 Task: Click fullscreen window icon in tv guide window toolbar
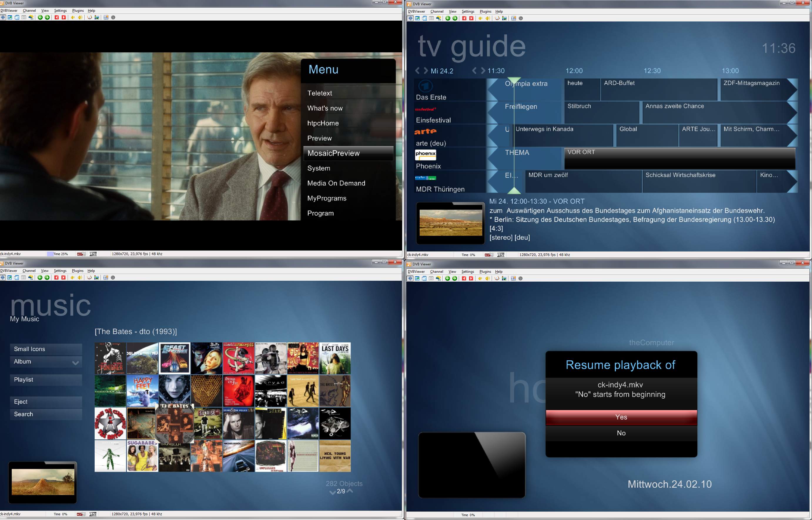pyautogui.click(x=418, y=18)
